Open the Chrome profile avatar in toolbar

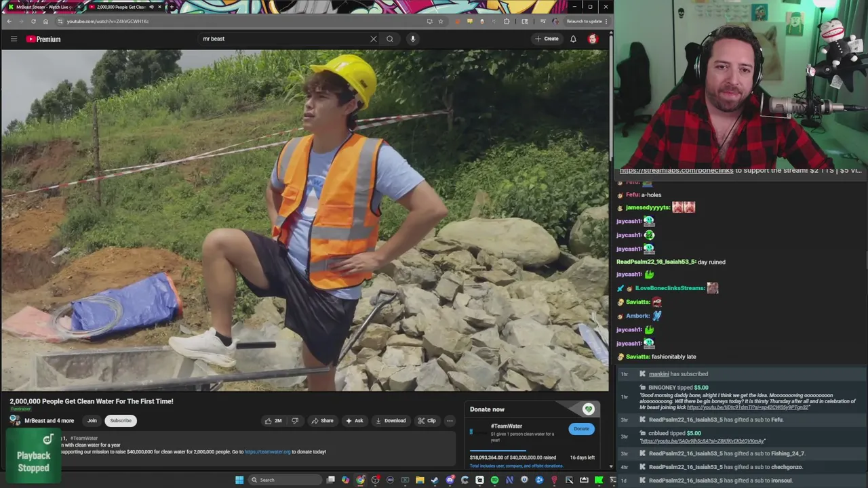coord(555,21)
